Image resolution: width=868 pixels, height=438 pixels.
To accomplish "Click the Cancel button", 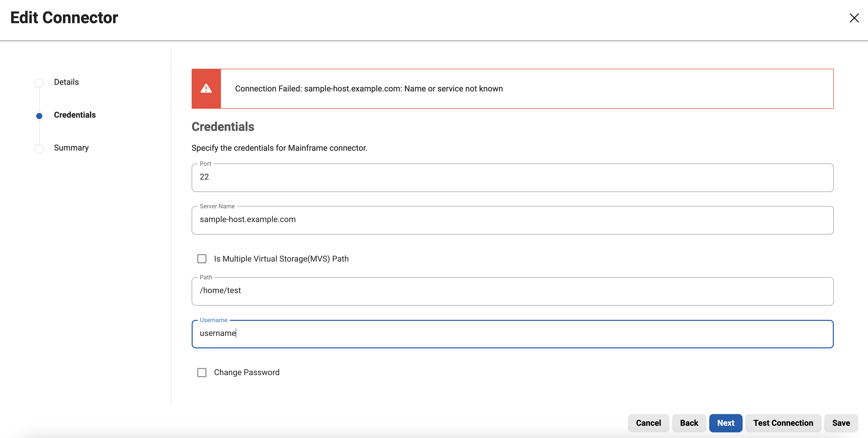I will click(648, 423).
